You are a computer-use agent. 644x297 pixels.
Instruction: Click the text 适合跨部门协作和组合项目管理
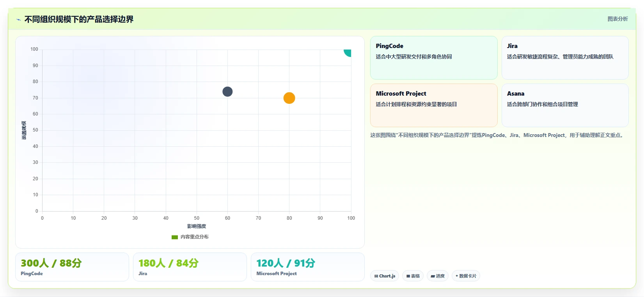(543, 104)
